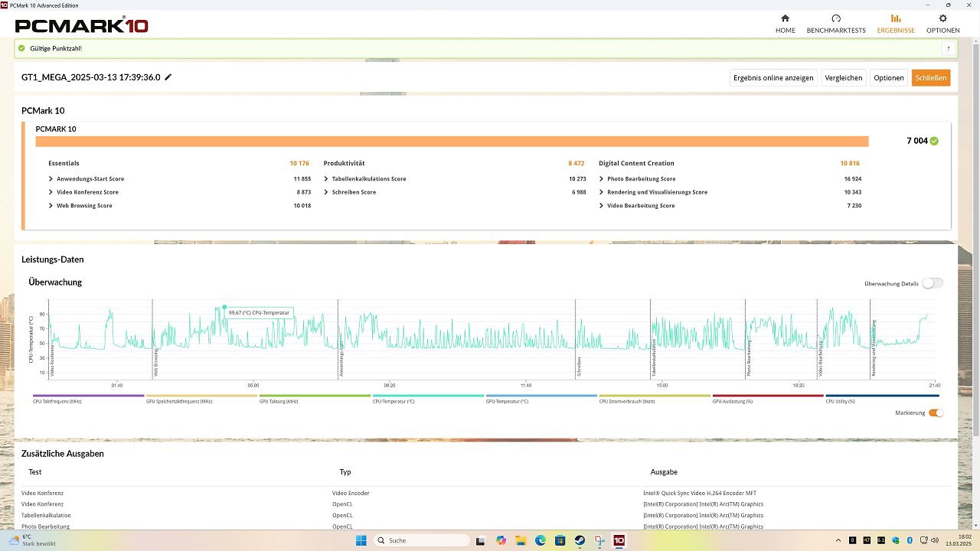Open Microsoft Edge in the taskbar
980x551 pixels.
point(541,540)
